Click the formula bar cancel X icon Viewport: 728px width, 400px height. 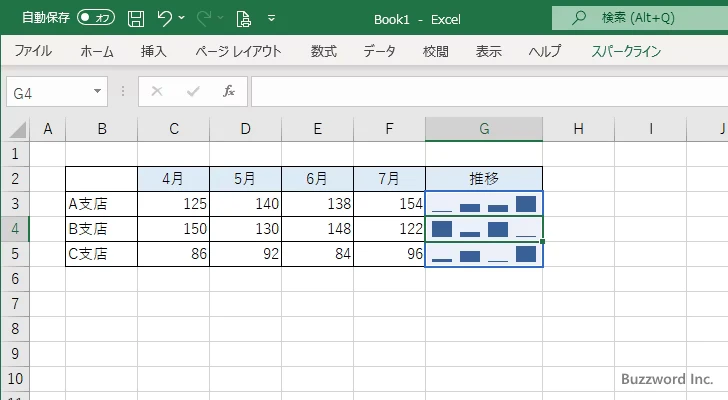(157, 91)
